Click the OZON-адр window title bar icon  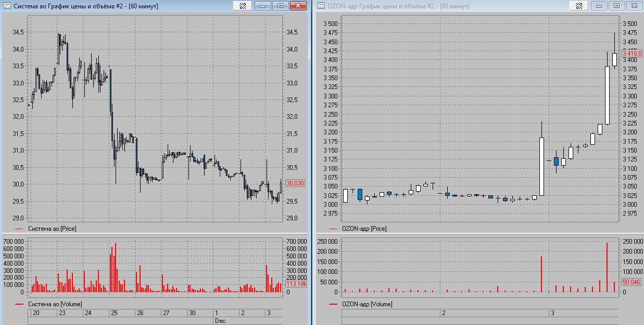click(321, 6)
